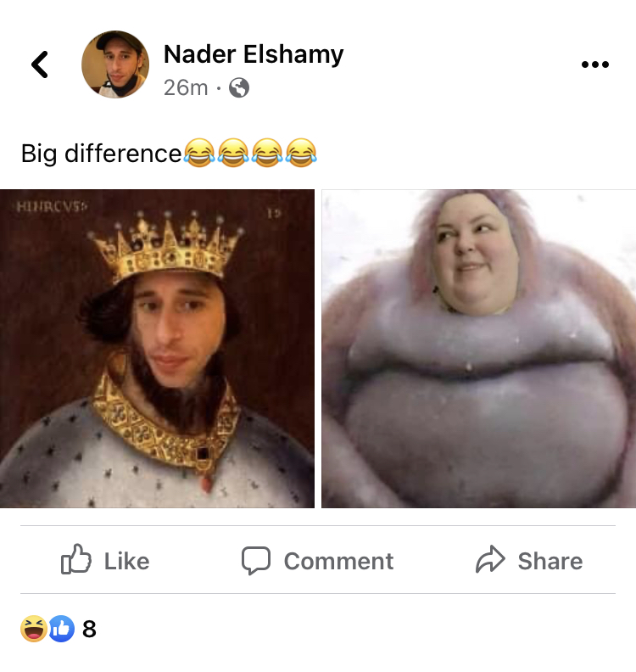
Task: Click the thumbs-up outline icon beside Like
Action: (75, 559)
